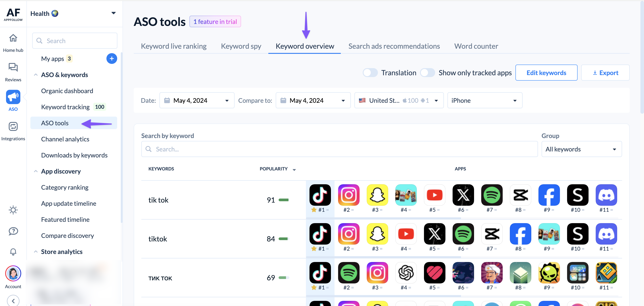Viewport: 644px width, 306px height.
Task: Switch theme with the sun icon
Action: tap(13, 210)
